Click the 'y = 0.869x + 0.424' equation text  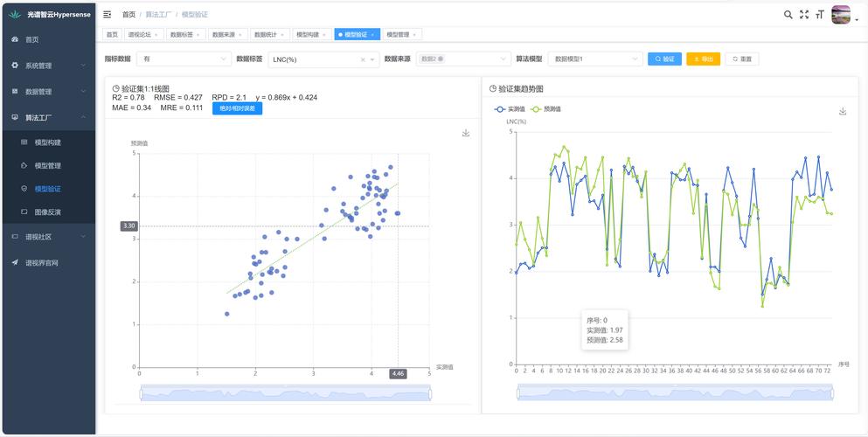(286, 97)
